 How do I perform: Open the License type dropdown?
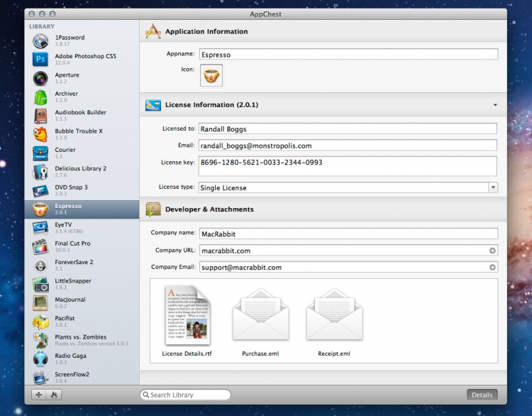[x=493, y=187]
